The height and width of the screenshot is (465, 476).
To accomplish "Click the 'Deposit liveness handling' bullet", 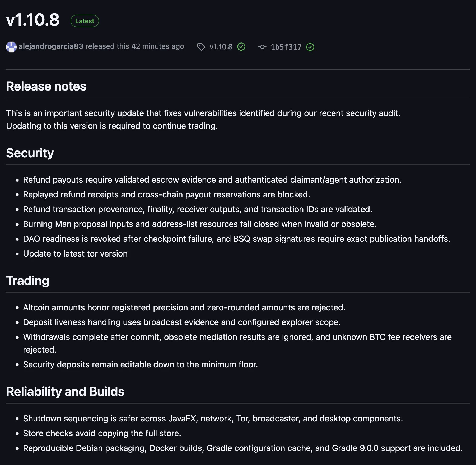I will coord(182,322).
